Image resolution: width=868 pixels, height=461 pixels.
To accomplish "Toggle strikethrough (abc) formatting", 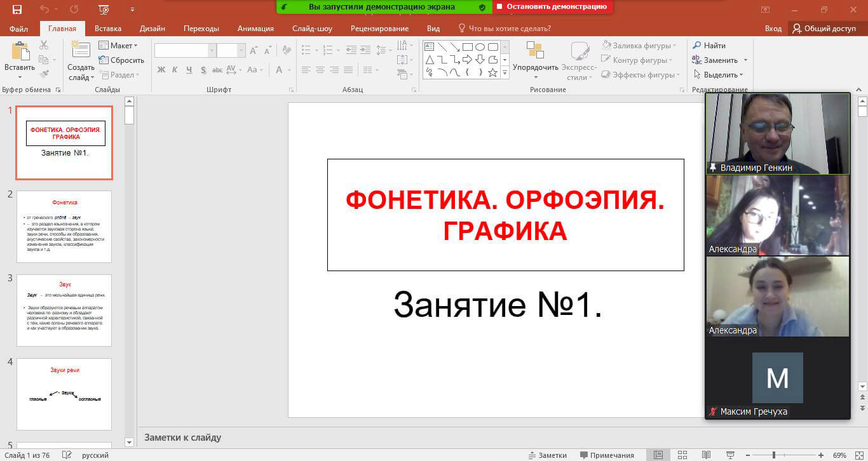I will (217, 70).
